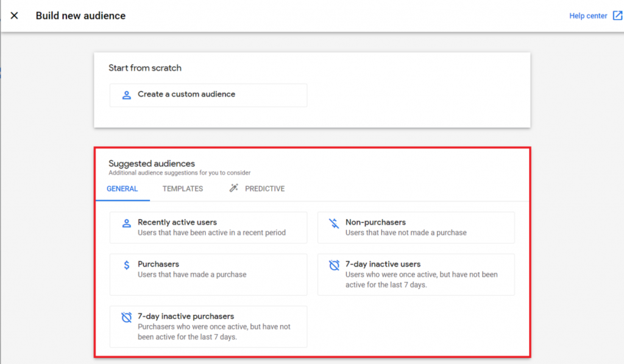The image size is (624, 364).
Task: Click the Suggested audiences heading
Action: tap(152, 163)
